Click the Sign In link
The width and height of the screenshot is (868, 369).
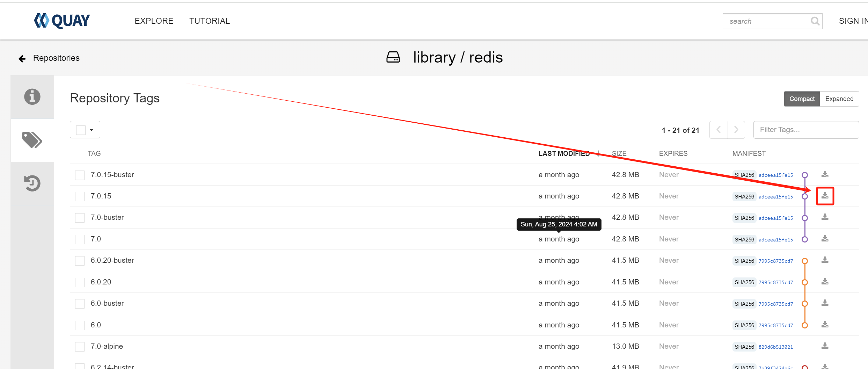pos(853,21)
